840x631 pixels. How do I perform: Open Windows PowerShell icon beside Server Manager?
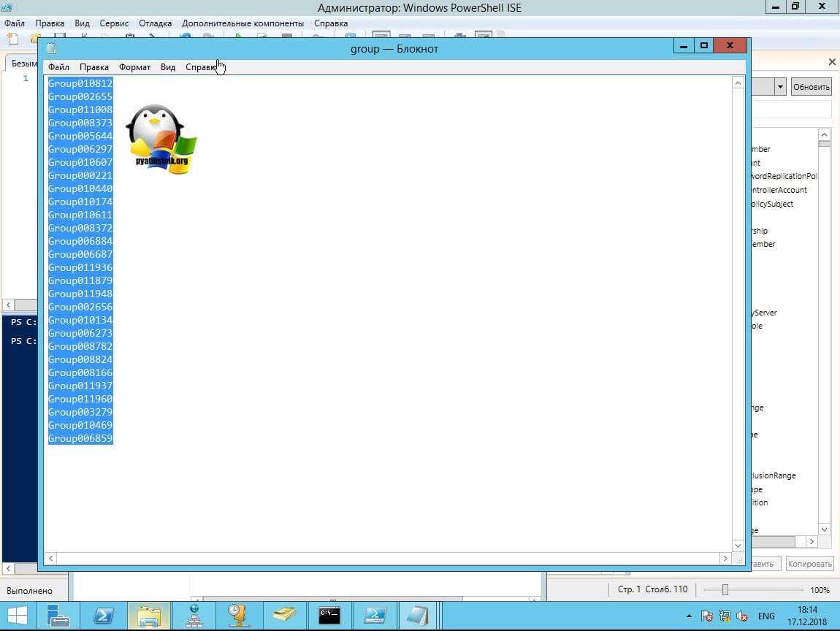coord(104,615)
